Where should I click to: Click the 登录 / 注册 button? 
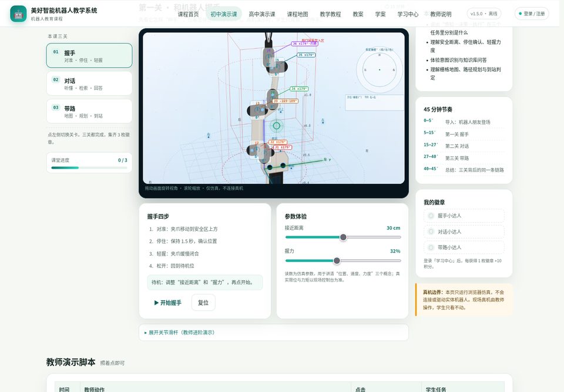[x=532, y=14]
